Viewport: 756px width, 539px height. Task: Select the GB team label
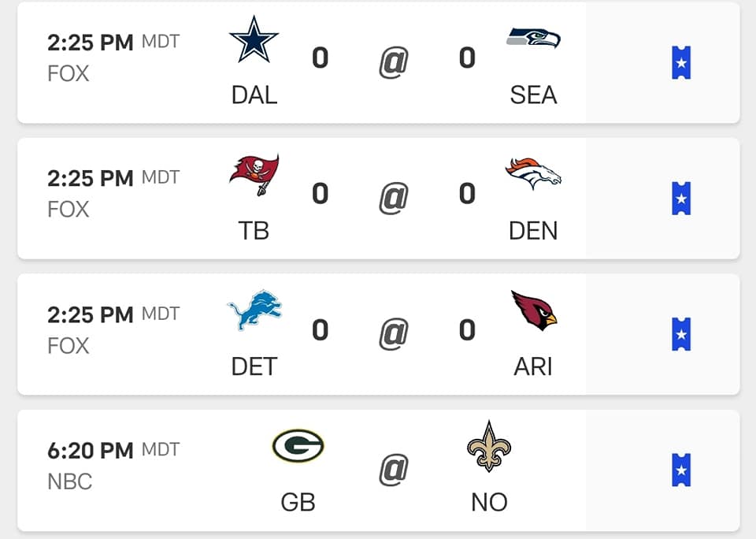click(298, 502)
